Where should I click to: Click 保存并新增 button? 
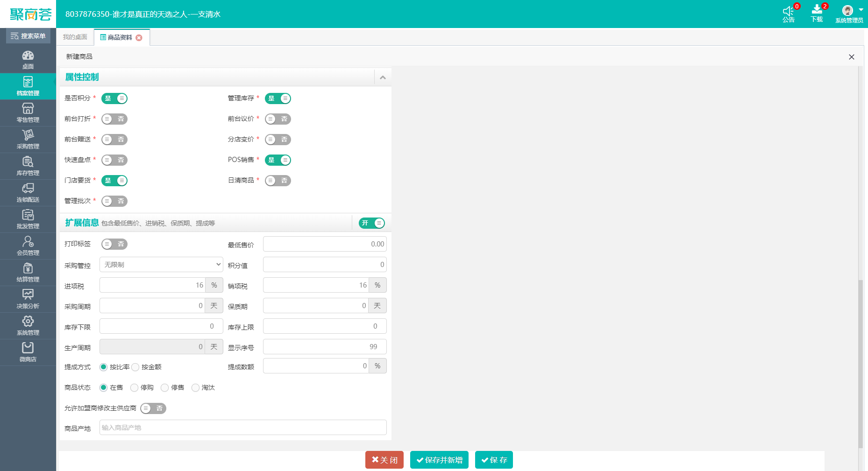(439, 460)
